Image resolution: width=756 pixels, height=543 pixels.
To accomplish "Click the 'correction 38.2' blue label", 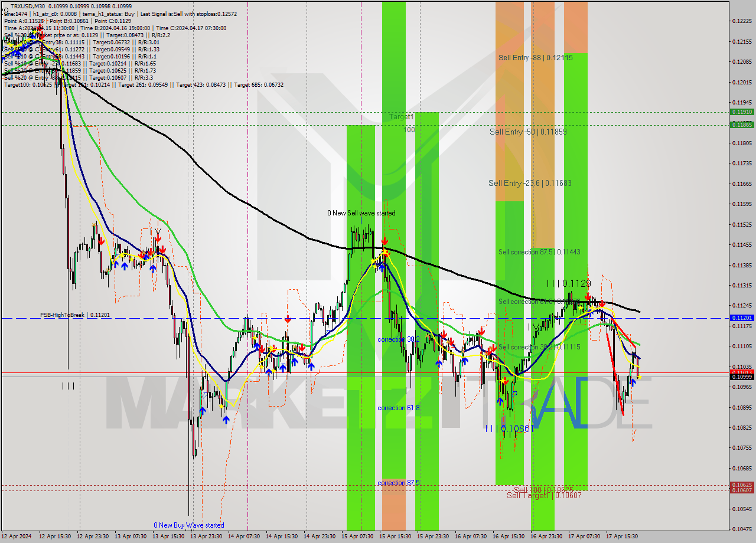I will tap(399, 340).
